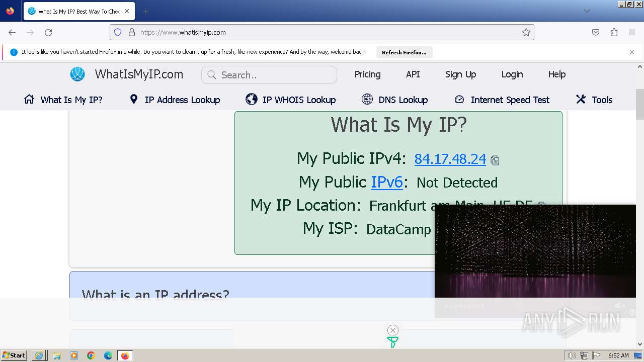Click the taskbar clock 6:52 AM
Image resolution: width=644 pixels, height=362 pixels.
(x=618, y=355)
